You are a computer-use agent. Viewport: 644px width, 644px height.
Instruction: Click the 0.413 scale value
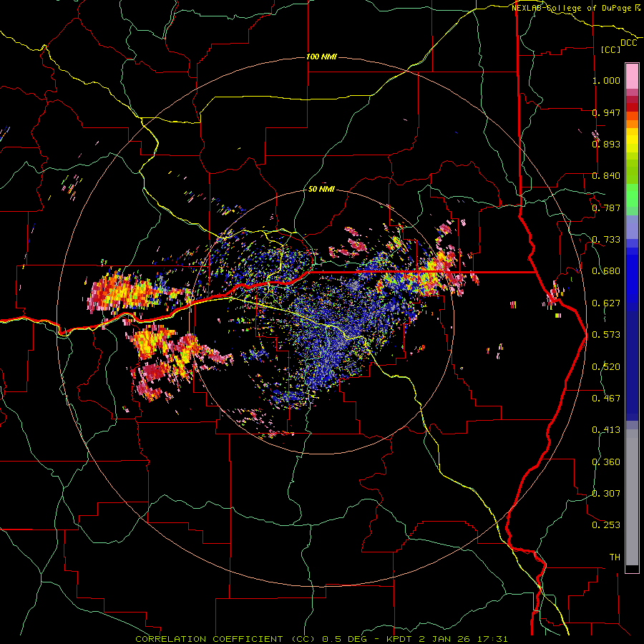(x=606, y=430)
